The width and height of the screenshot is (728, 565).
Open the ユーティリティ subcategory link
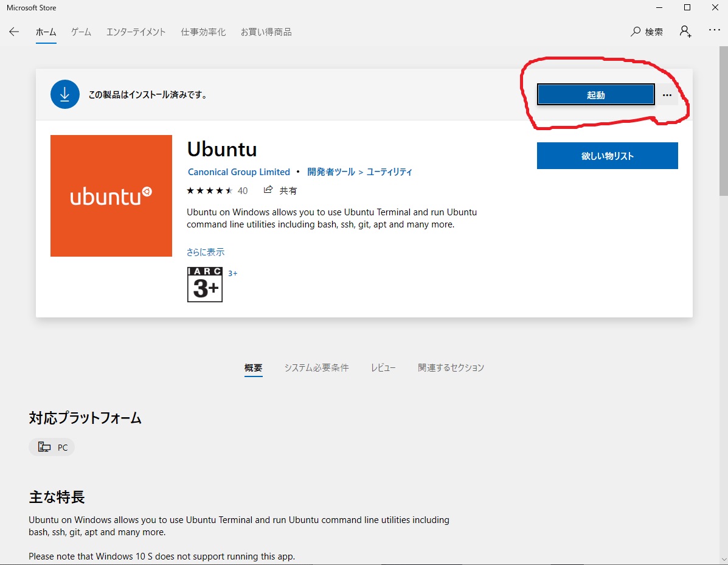[x=389, y=172]
